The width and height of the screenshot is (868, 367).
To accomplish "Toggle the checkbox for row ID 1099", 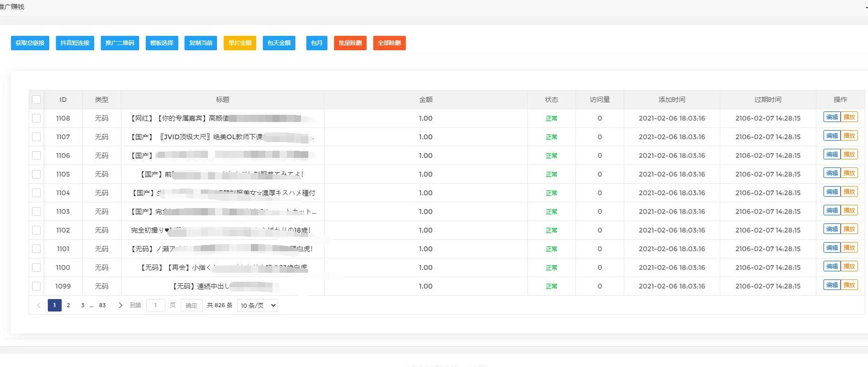I will coord(36,286).
